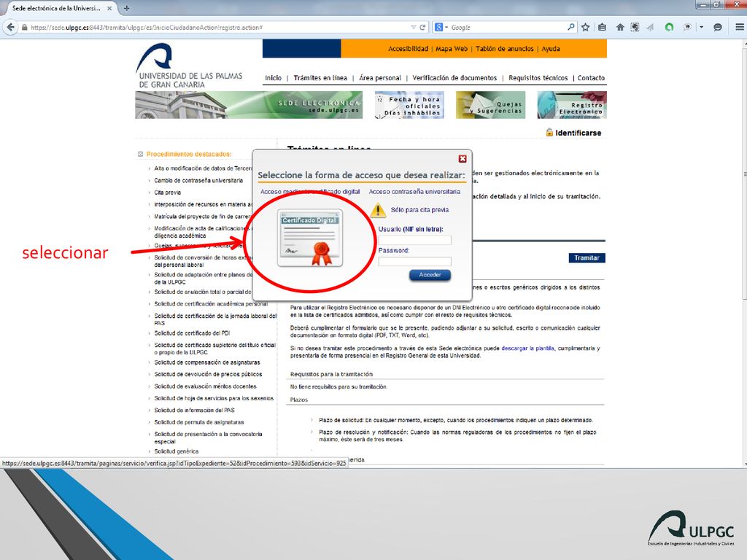Click the chat bubble toolbar icon
The height and width of the screenshot is (560, 747).
[x=718, y=27]
